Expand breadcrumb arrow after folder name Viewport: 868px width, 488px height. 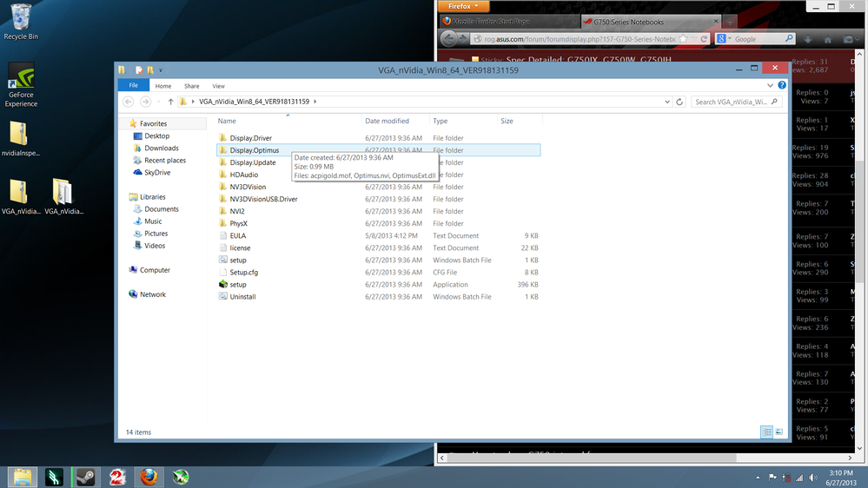(315, 102)
